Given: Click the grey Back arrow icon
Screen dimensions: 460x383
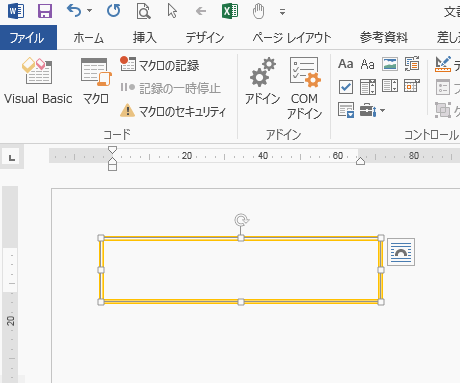Looking at the screenshot, I should (201, 12).
